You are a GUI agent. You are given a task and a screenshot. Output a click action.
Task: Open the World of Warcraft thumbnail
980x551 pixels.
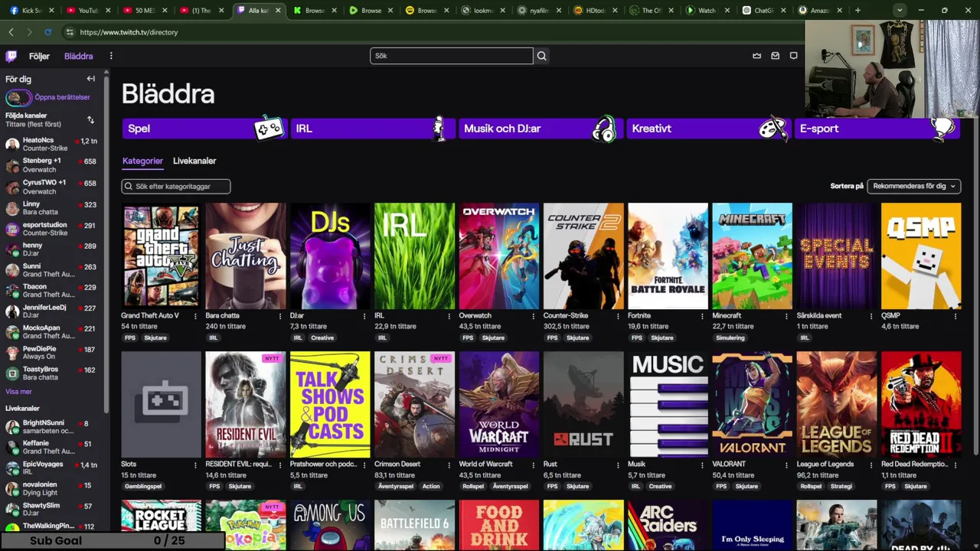[x=498, y=405]
